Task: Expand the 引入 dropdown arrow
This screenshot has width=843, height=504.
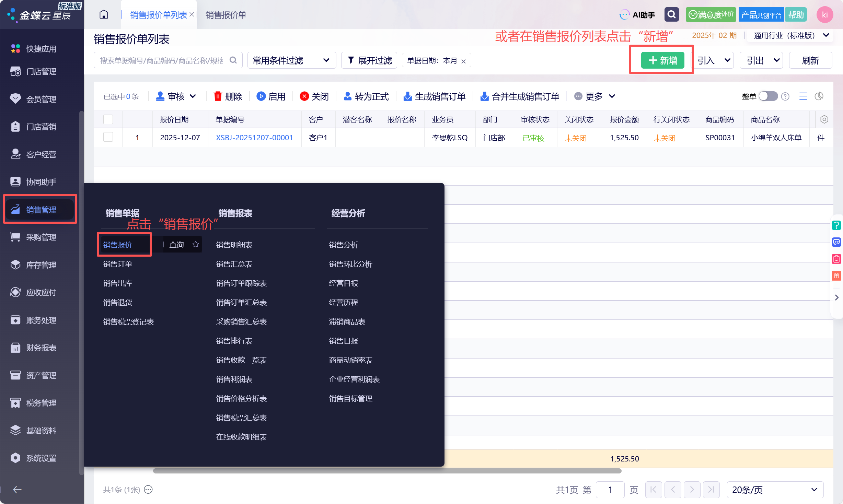Action: coord(727,60)
